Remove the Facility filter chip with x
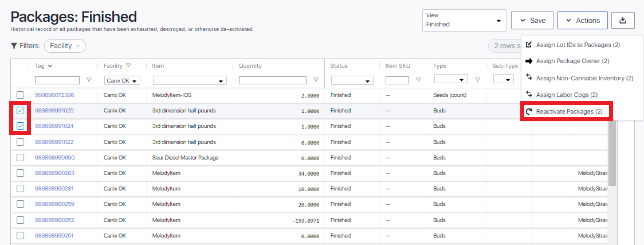 click(x=78, y=46)
